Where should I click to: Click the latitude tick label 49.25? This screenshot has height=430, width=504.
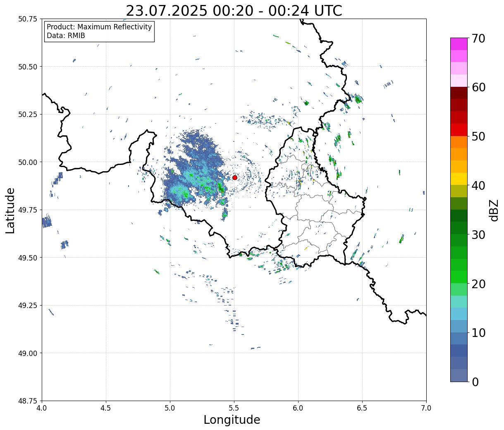[28, 306]
